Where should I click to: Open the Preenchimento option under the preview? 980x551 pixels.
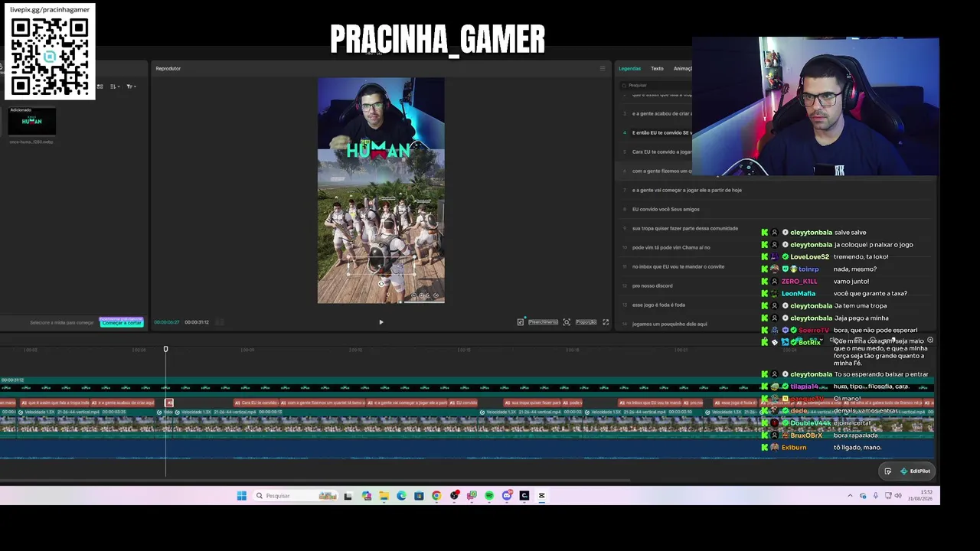point(543,322)
